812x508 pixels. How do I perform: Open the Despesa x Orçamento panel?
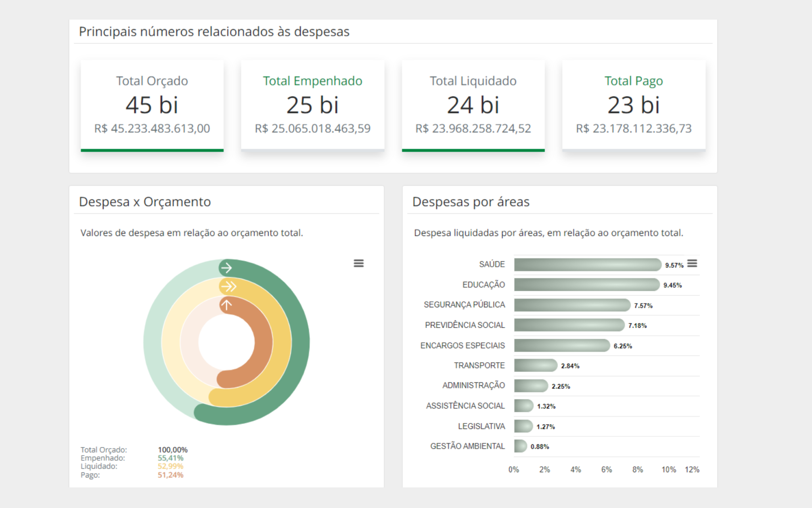click(x=145, y=201)
